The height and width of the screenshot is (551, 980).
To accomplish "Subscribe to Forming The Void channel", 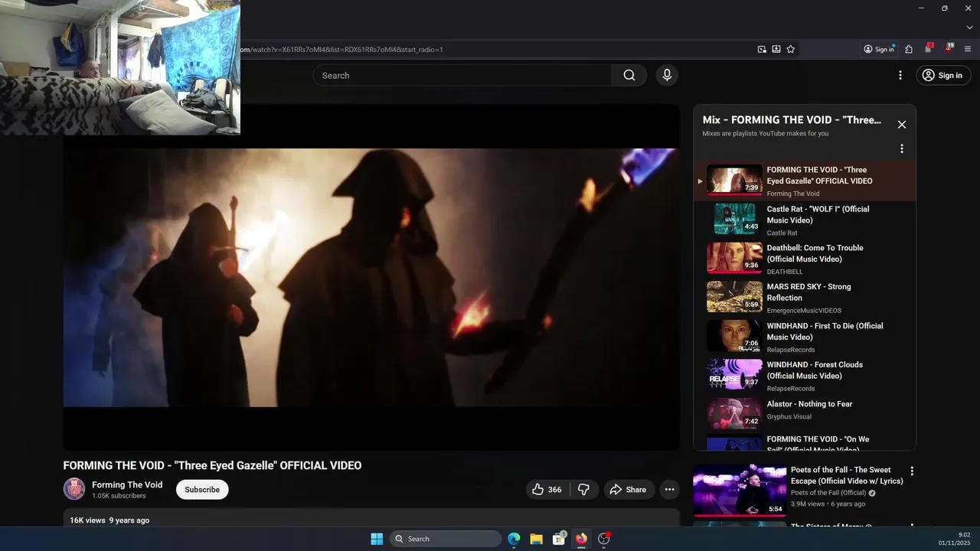I will click(202, 490).
